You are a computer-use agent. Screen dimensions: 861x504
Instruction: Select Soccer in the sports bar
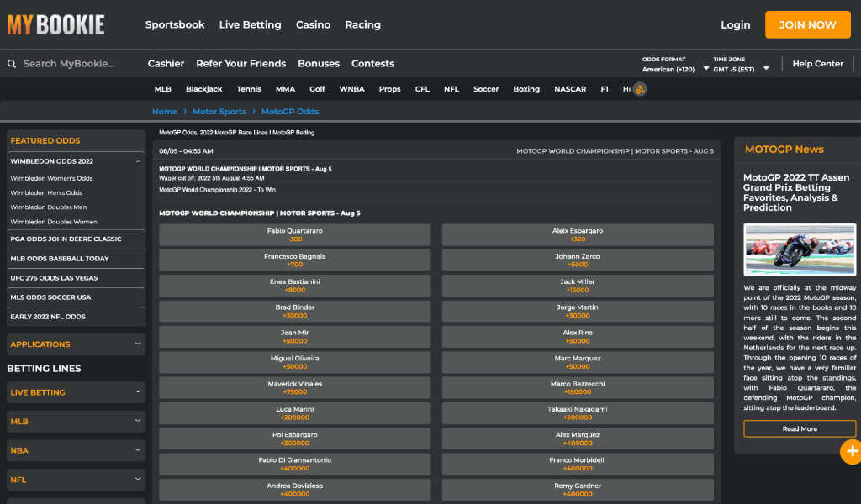pos(486,89)
